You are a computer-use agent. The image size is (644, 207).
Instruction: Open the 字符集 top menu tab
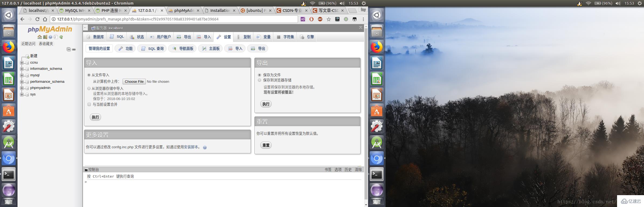pyautogui.click(x=285, y=37)
